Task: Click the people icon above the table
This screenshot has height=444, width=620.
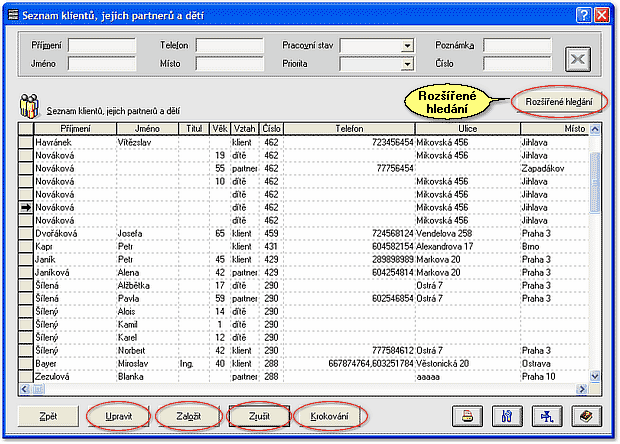Action: [29, 104]
